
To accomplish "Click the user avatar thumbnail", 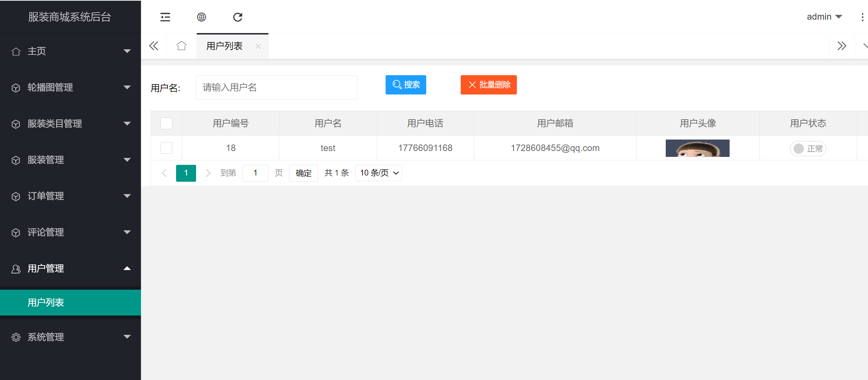I will point(697,148).
